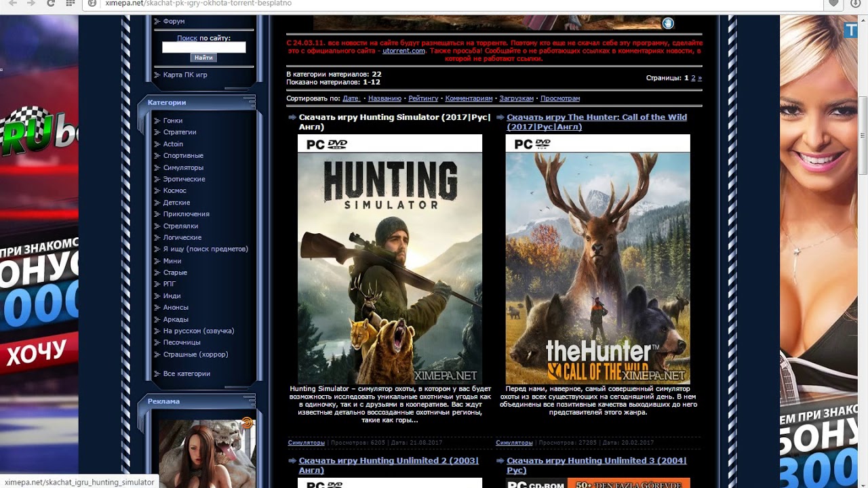This screenshot has height=488, width=868.
Task: Open the Форум menu item
Action: [174, 22]
